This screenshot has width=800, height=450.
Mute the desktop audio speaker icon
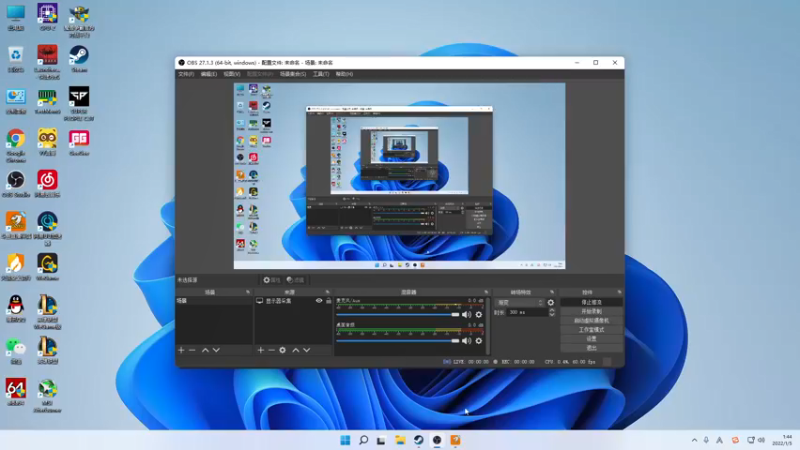point(467,341)
